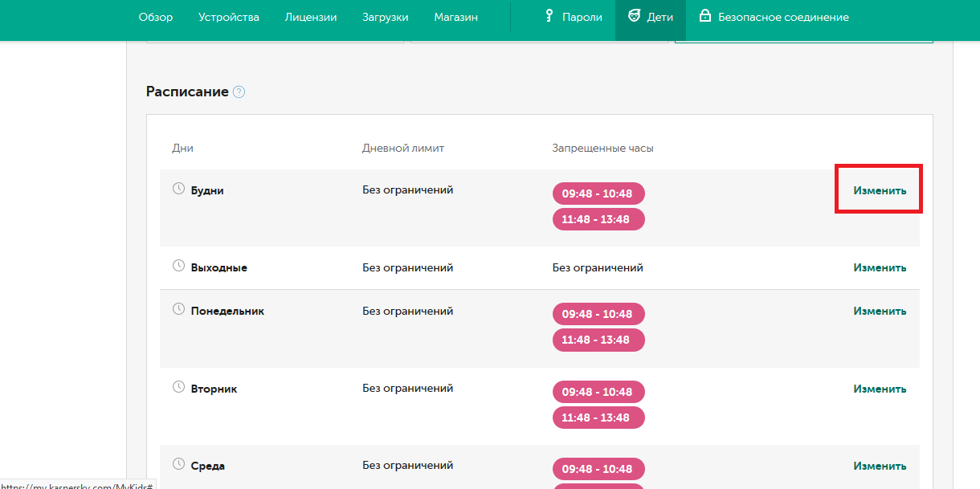This screenshot has width=980, height=489.
Task: Switch to the Устройства tab
Action: click(229, 17)
